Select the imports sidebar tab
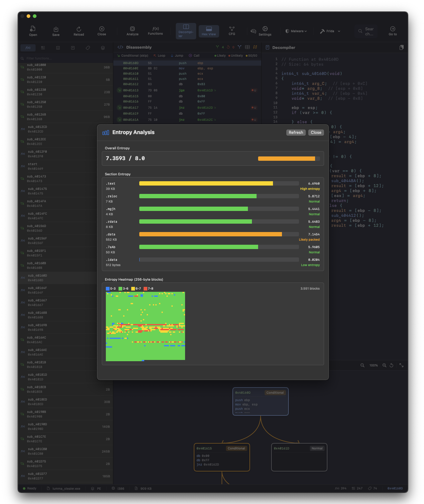This screenshot has width=424, height=504. point(58,48)
